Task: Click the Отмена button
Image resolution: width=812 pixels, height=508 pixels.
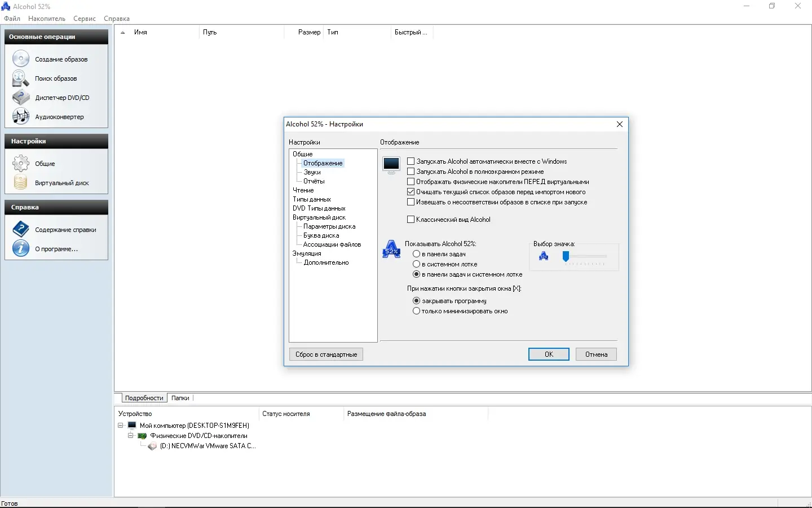Action: (596, 354)
